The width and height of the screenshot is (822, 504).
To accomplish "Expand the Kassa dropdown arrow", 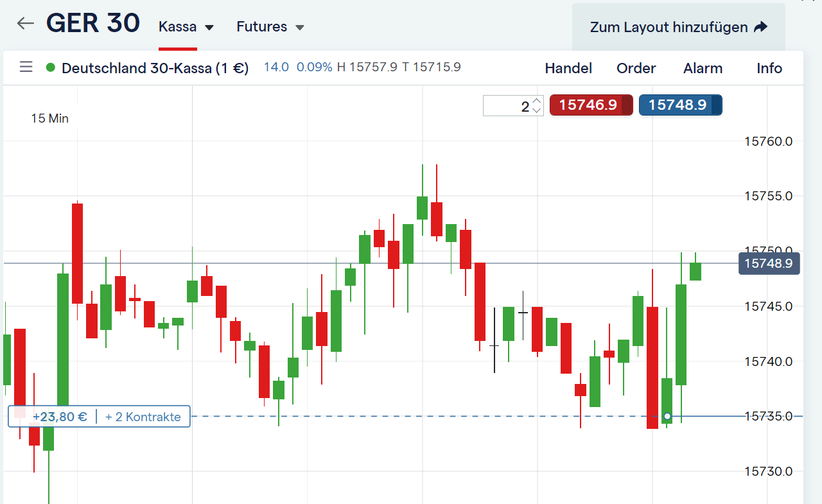I will pyautogui.click(x=209, y=28).
